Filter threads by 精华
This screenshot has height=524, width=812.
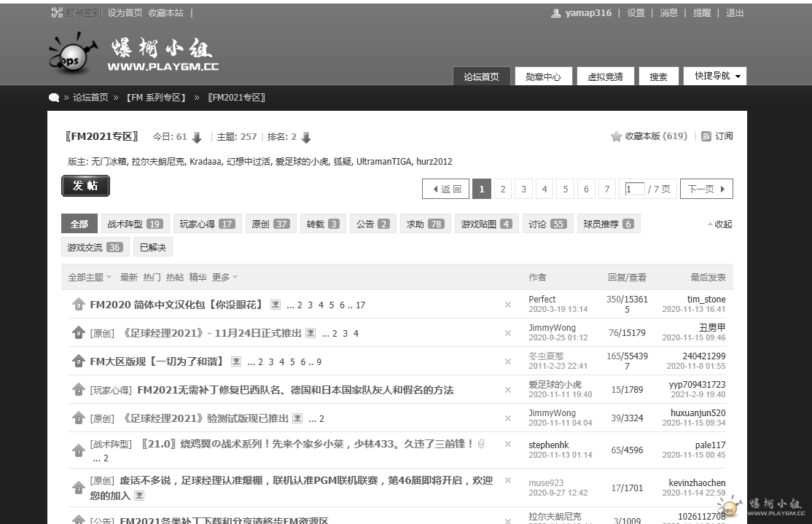point(198,277)
